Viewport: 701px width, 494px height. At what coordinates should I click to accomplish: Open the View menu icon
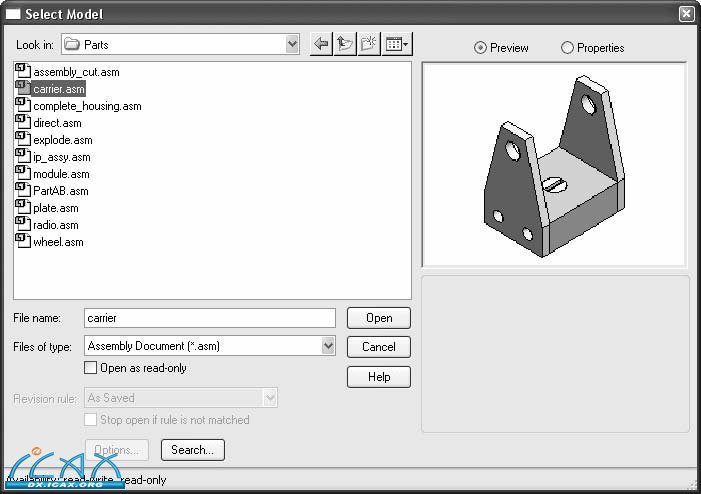397,44
